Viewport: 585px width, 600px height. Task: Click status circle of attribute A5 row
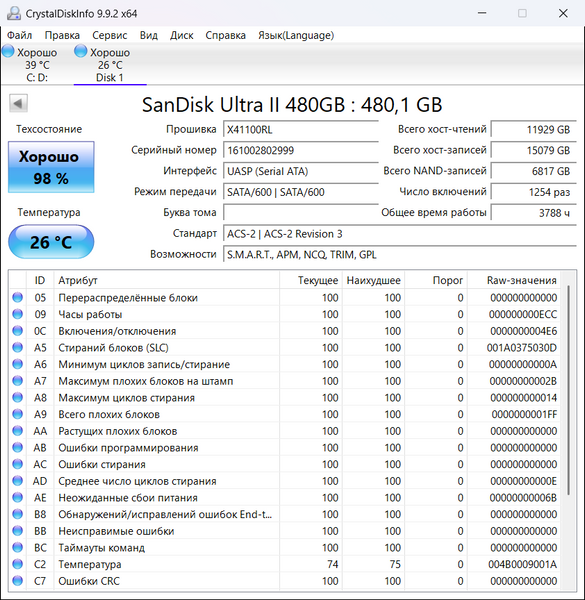pos(18,347)
